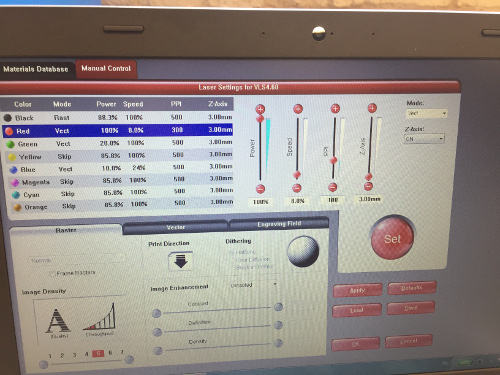Click the Red color ball icon
This screenshot has width=500, height=375.
coord(9,131)
